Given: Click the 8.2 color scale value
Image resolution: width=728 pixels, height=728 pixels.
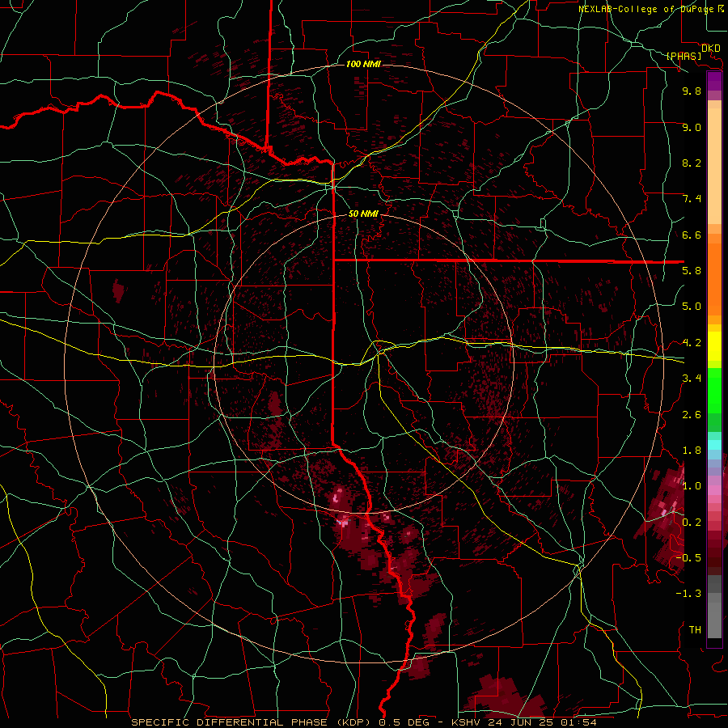Looking at the screenshot, I should [x=692, y=163].
